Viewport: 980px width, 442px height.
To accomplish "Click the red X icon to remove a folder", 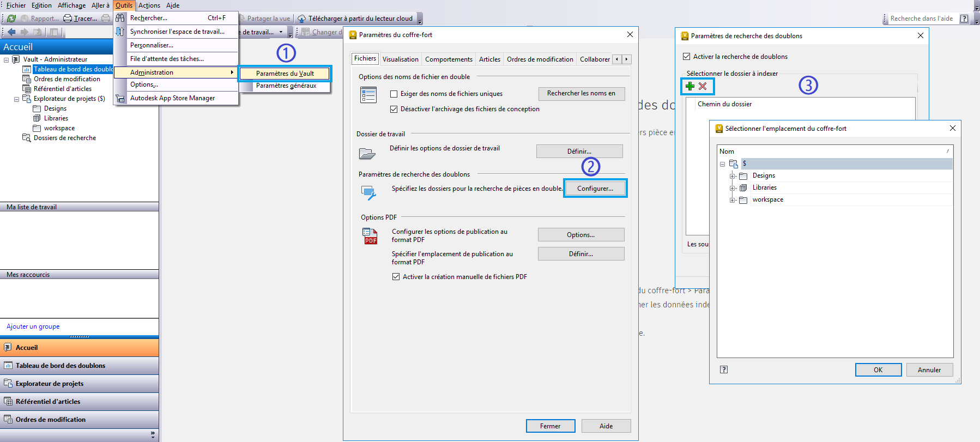I will coord(703,86).
